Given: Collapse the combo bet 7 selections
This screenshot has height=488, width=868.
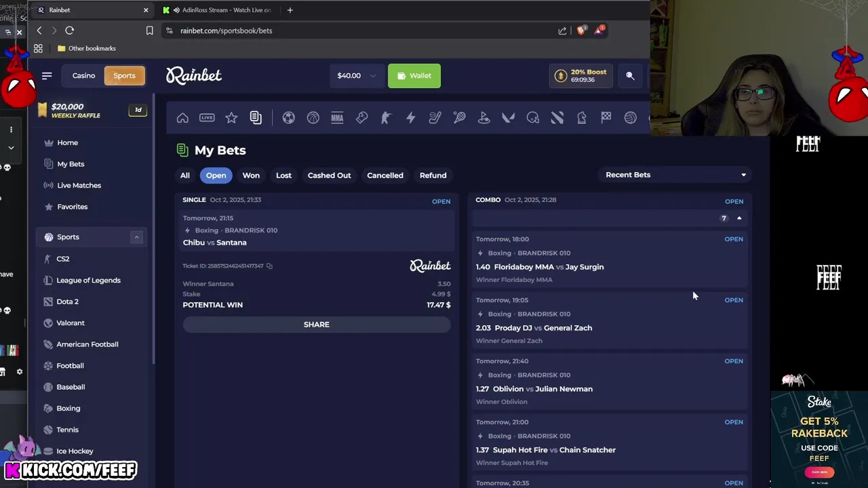Looking at the screenshot, I should (739, 218).
